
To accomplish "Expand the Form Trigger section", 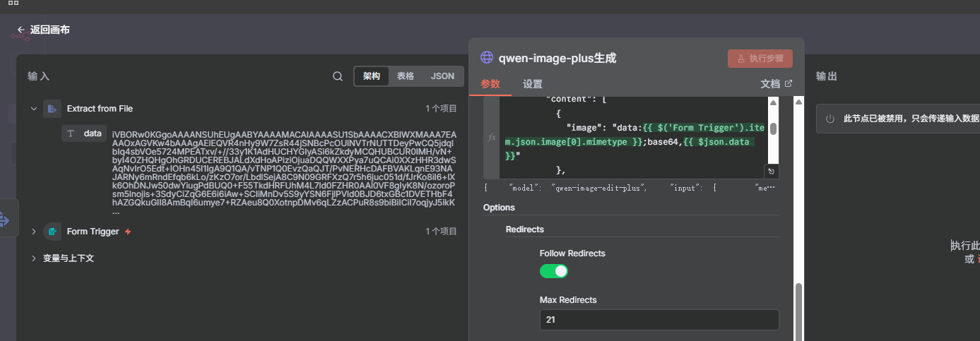I will (x=33, y=232).
